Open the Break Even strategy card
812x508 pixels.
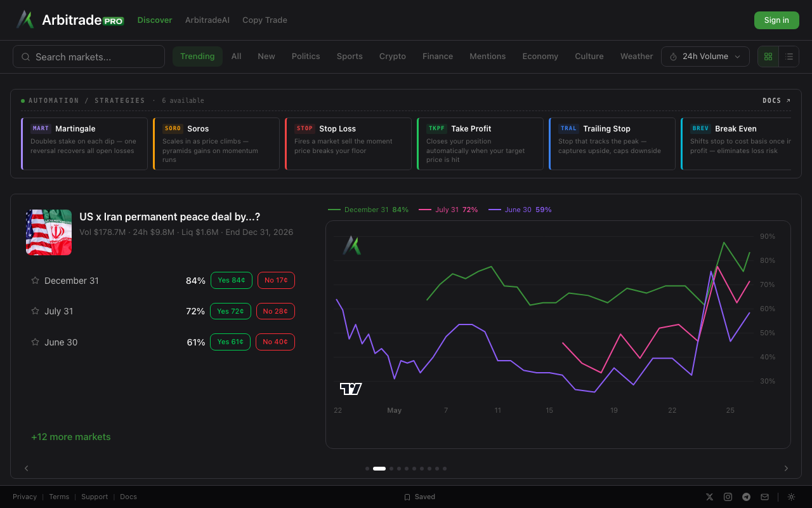pyautogui.click(x=736, y=144)
